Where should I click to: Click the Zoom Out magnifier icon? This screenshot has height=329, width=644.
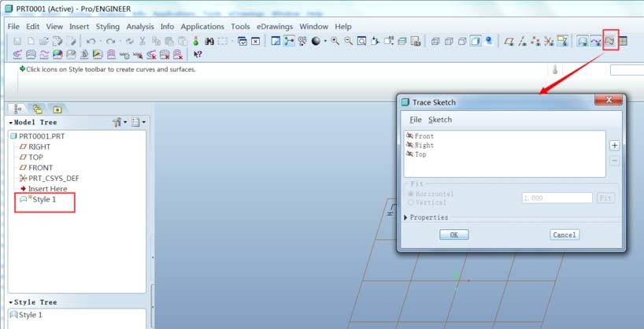pos(347,41)
